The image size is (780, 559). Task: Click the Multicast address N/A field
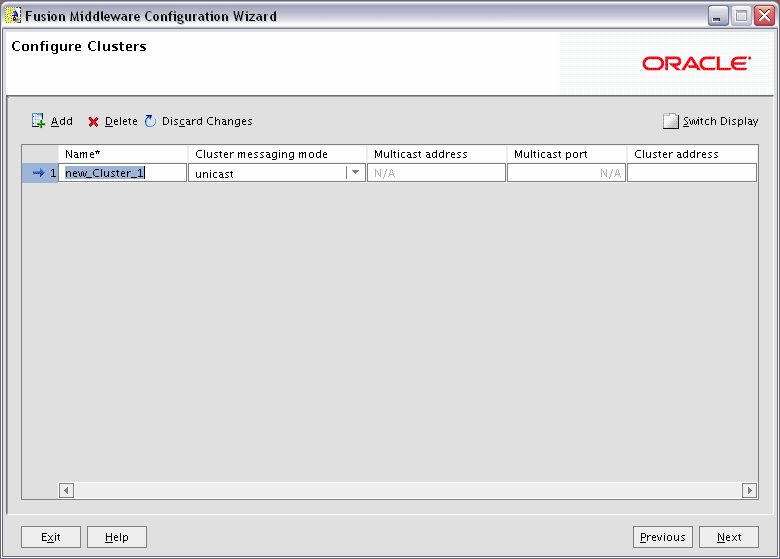pos(436,173)
